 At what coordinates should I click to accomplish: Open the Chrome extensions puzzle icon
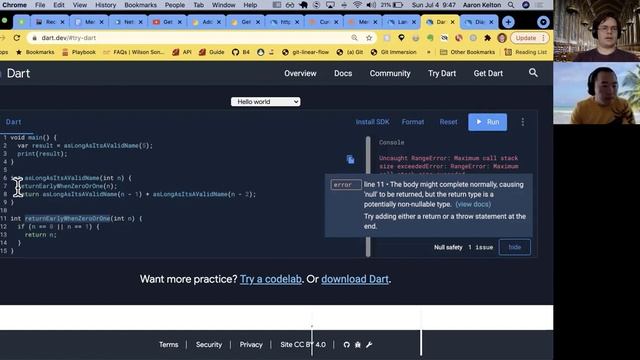(487, 38)
